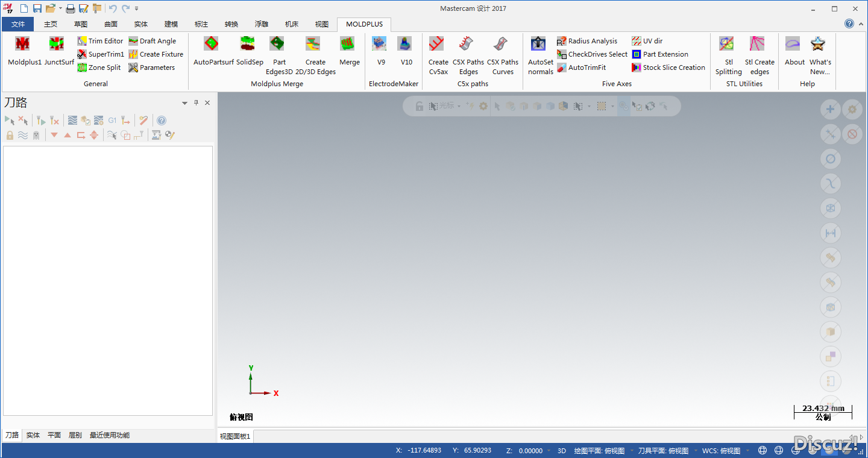Switch to the 视图 ribbon tab

pos(322,24)
